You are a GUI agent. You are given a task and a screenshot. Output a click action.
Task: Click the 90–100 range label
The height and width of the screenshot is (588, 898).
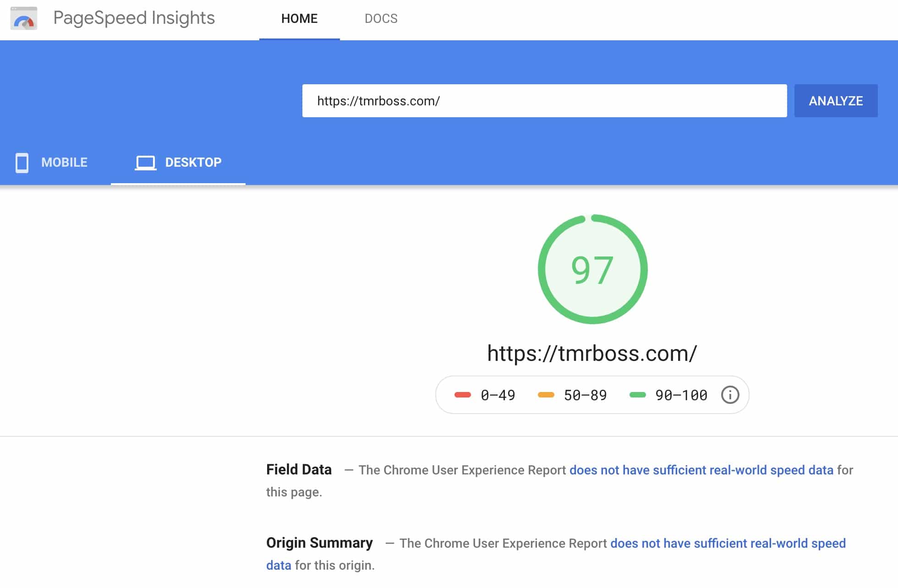[x=681, y=395]
